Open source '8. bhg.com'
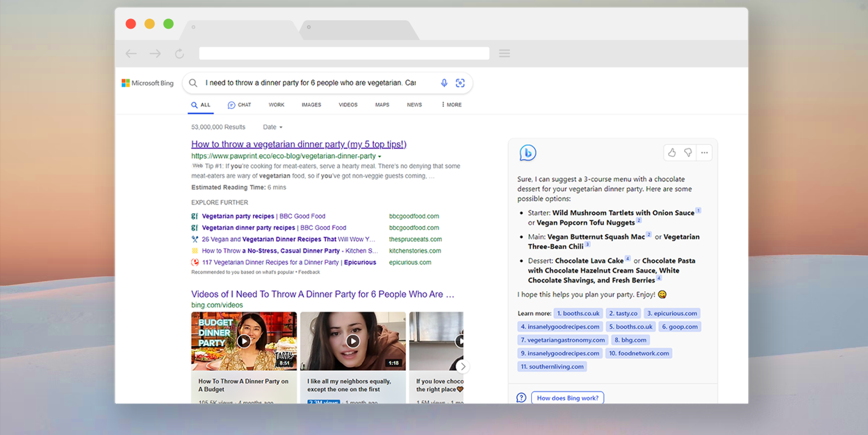 (x=630, y=340)
